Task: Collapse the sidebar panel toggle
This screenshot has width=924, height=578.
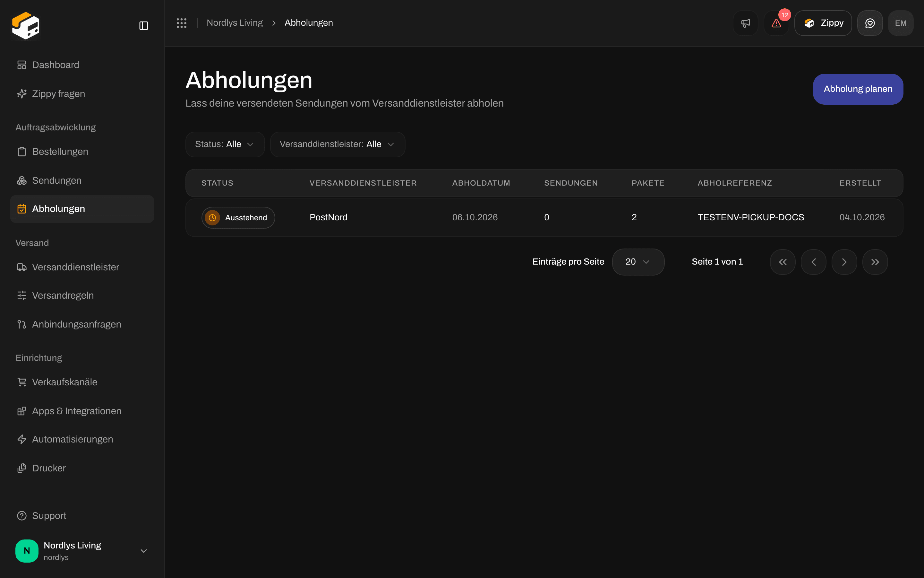Action: pos(143,26)
